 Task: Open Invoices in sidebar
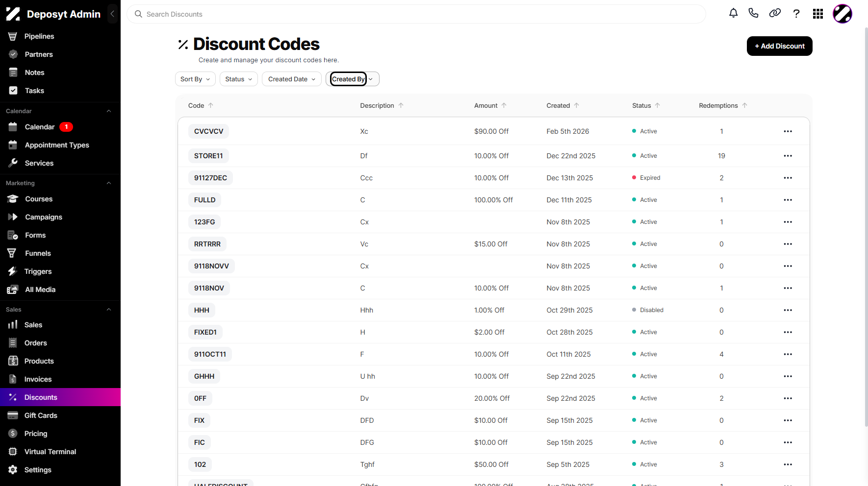click(60, 379)
